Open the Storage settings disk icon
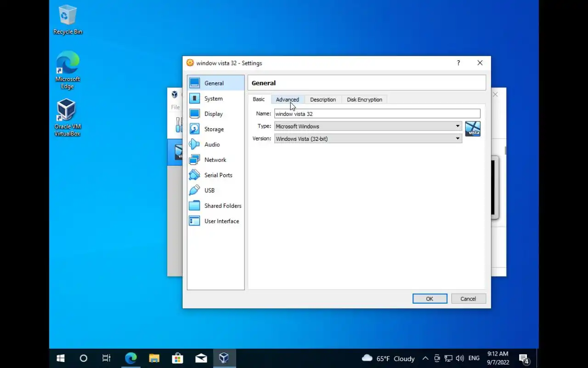 (x=194, y=129)
